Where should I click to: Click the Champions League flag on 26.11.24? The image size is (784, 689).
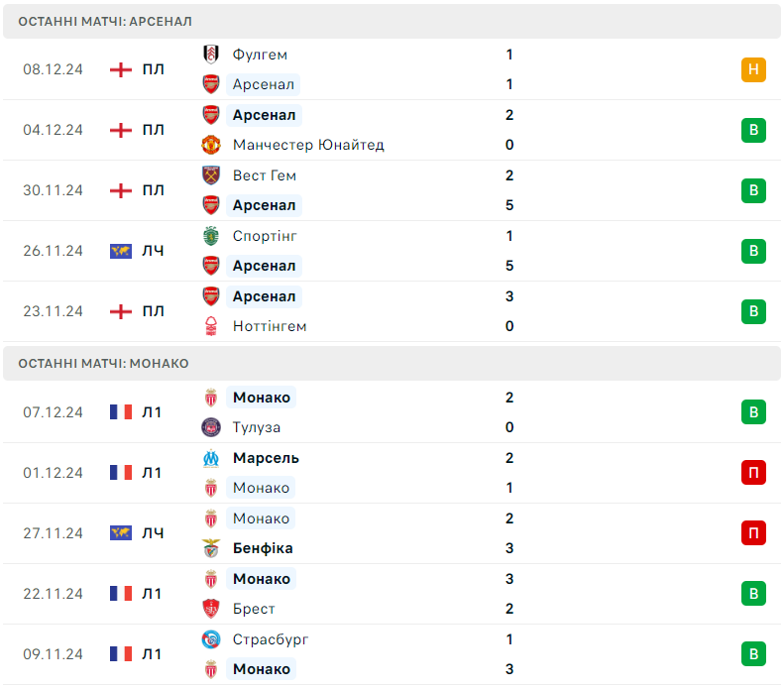coord(121,251)
